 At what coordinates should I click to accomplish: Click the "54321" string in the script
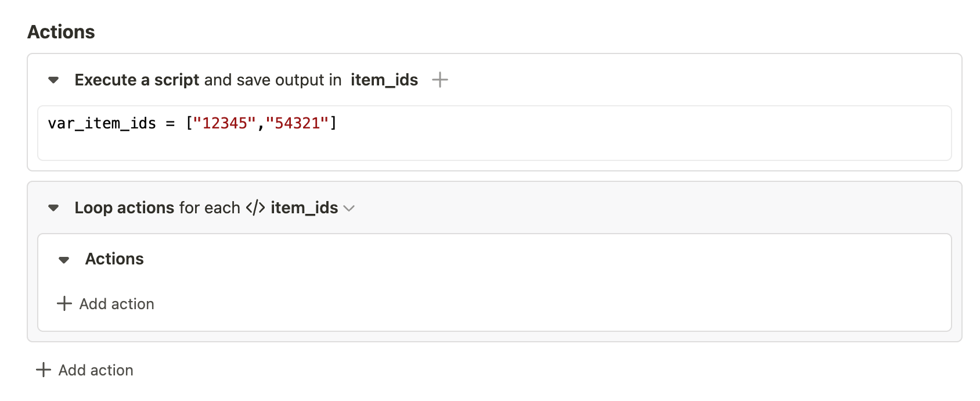click(x=297, y=123)
